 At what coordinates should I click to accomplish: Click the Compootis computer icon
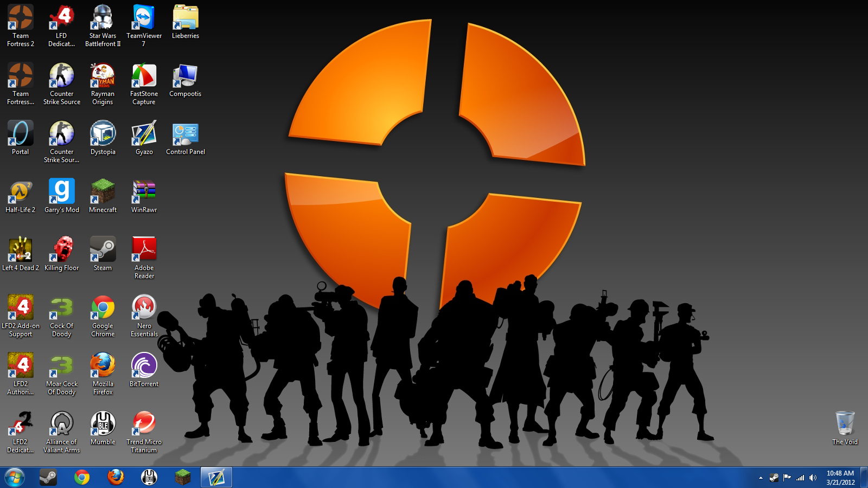pyautogui.click(x=186, y=80)
